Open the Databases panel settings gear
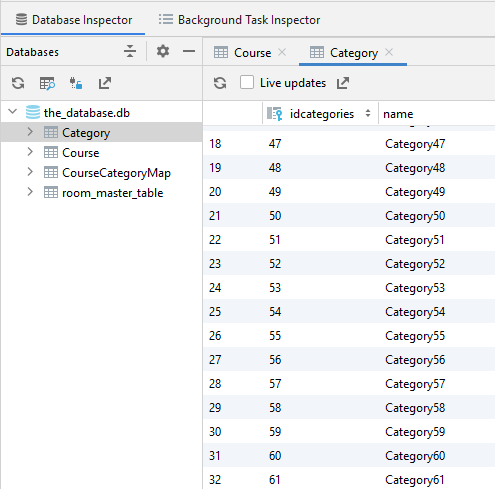Screen dimensions: 495x489 coord(163,51)
